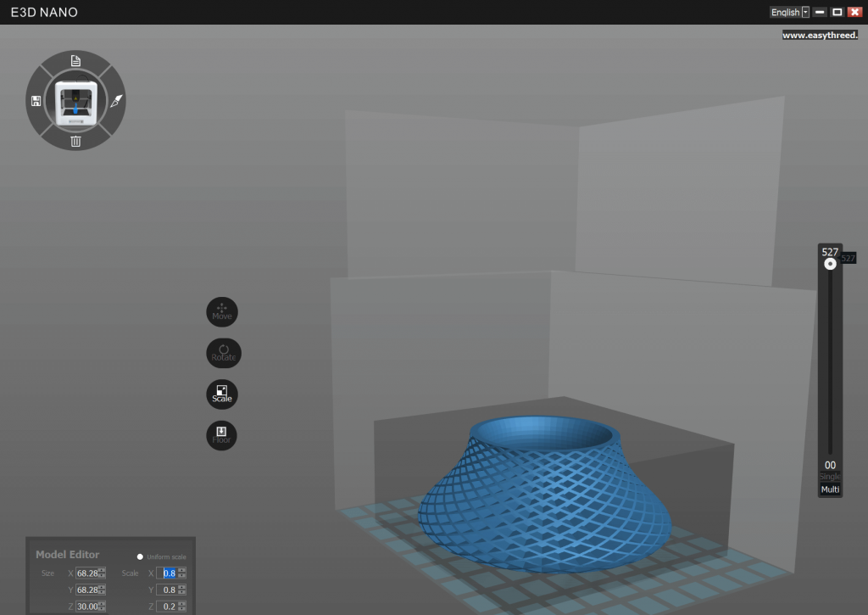
Task: Switch to Multi layer view mode
Action: (x=830, y=487)
